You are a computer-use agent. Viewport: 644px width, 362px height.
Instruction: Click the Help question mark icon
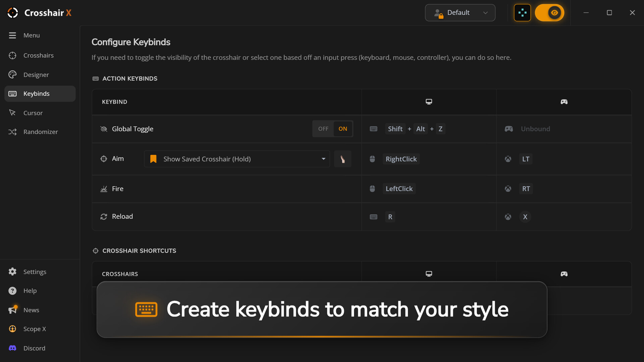[12, 291]
